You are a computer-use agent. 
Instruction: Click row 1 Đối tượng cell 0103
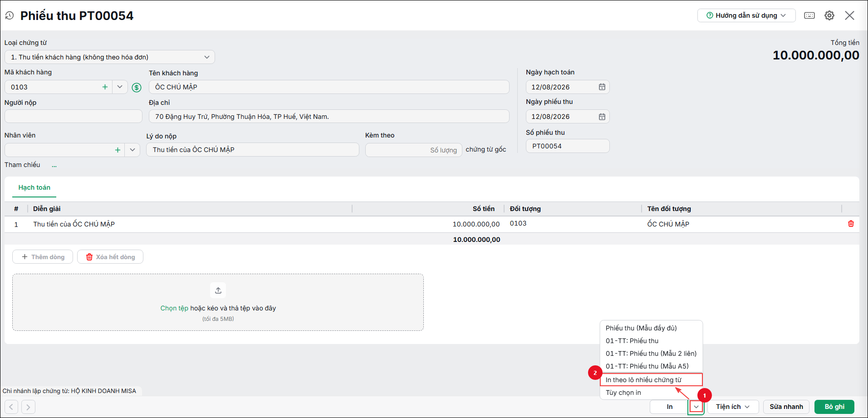coord(573,224)
